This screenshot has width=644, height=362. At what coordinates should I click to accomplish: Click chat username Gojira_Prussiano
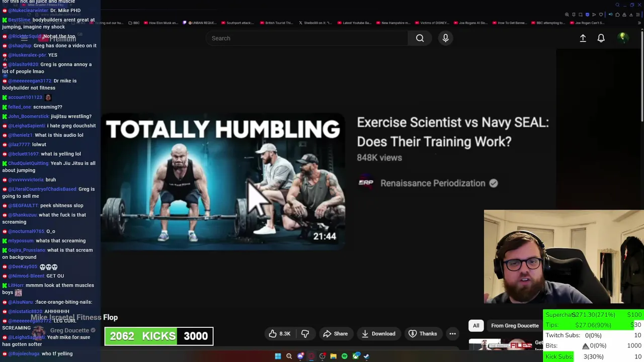click(x=27, y=250)
